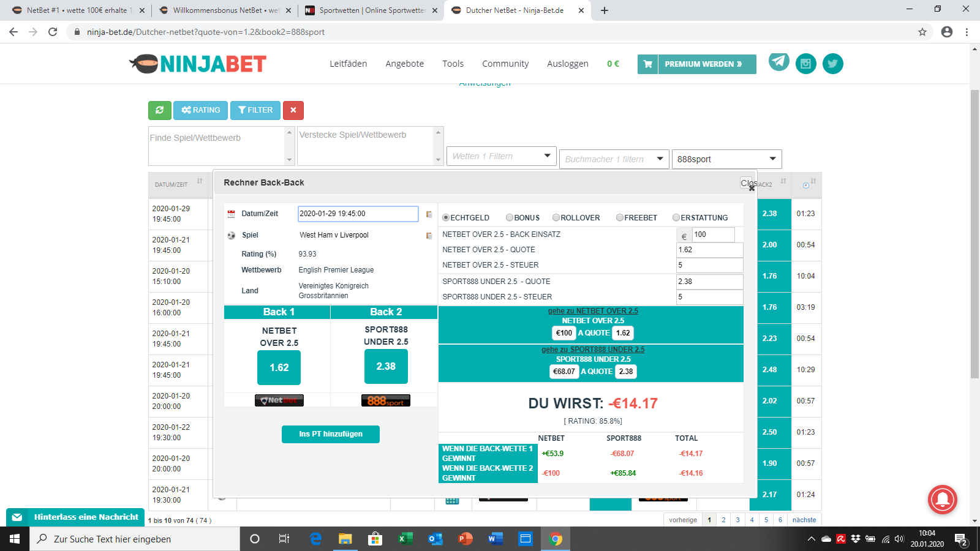Open the Chrome profile avatar icon
This screenshot has height=551, width=980.
point(947,32)
